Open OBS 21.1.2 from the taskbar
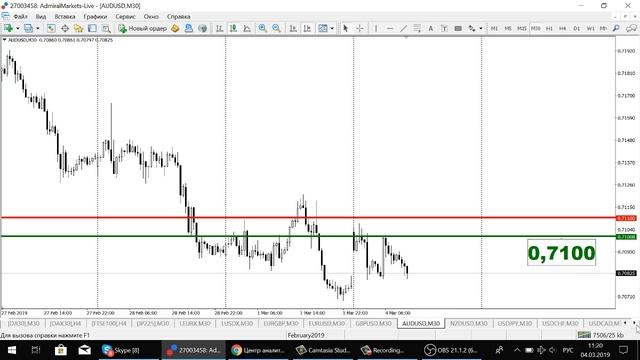Screen dimensions: 640x360 pos(451,350)
